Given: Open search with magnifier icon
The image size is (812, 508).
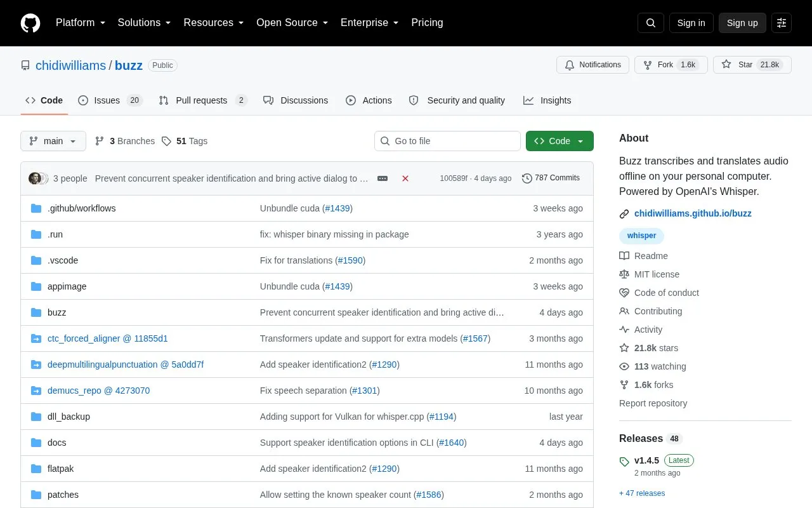Looking at the screenshot, I should 651,23.
